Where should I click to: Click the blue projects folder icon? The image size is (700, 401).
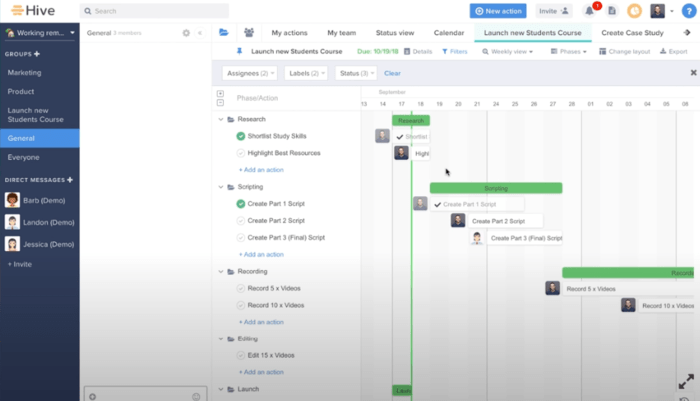pyautogui.click(x=224, y=33)
